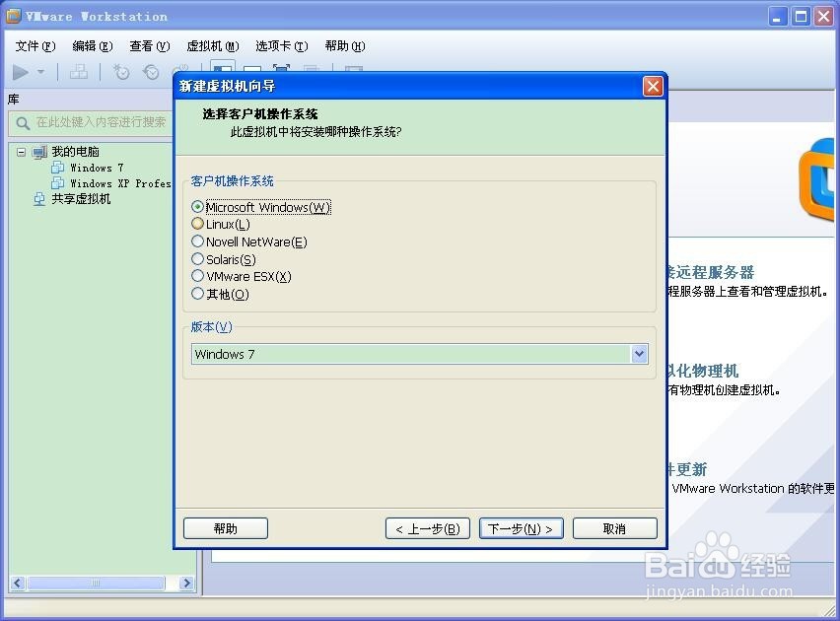Select the 其他(O) radio option
This screenshot has width=840, height=621.
point(198,293)
